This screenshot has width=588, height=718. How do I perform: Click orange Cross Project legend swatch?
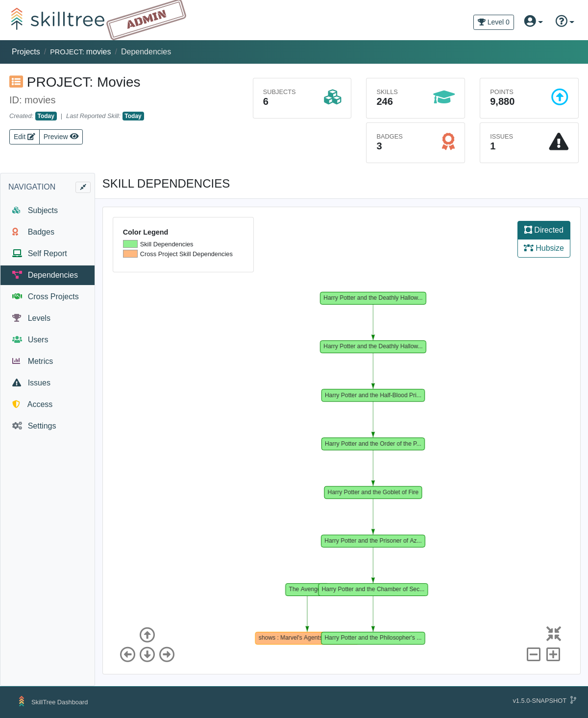[130, 254]
